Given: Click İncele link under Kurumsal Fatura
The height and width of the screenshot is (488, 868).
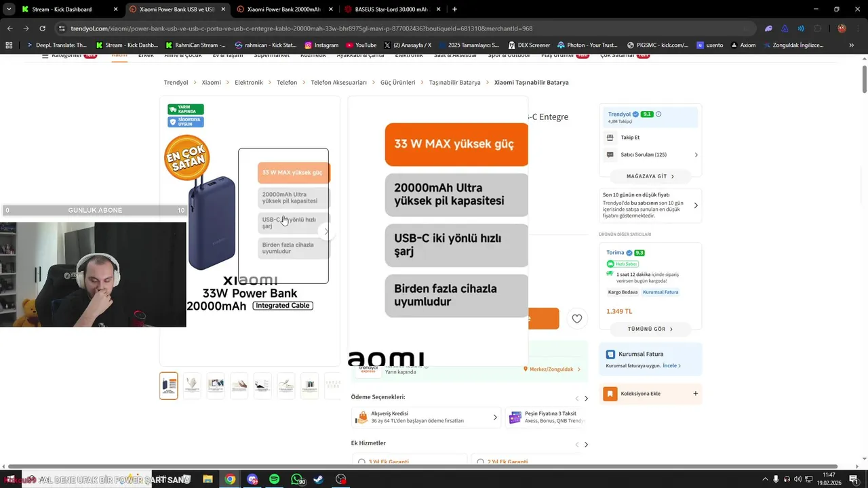Looking at the screenshot, I should (x=671, y=366).
